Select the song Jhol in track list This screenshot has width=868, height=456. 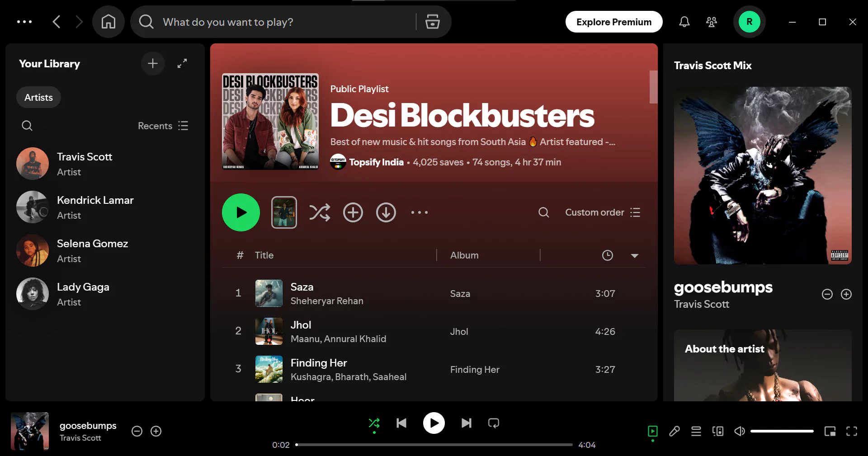[301, 325]
